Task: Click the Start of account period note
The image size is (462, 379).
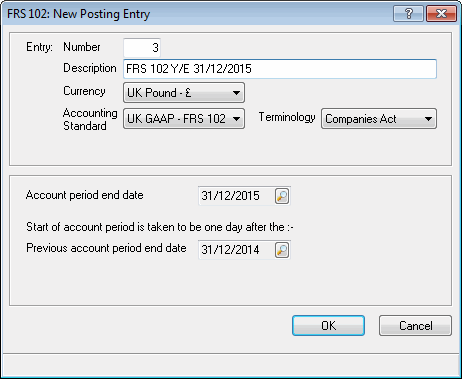Action: (x=160, y=227)
